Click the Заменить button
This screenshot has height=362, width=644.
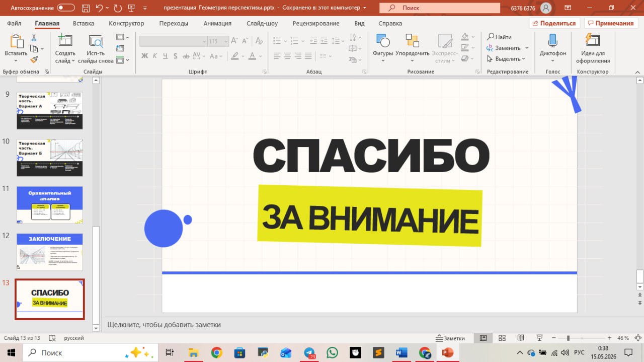pyautogui.click(x=504, y=48)
